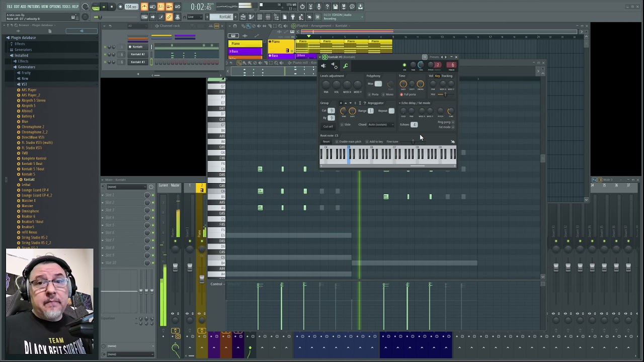This screenshot has height=362, width=644.
Task: Select Massive X in plugin browser
Action: coord(29,201)
